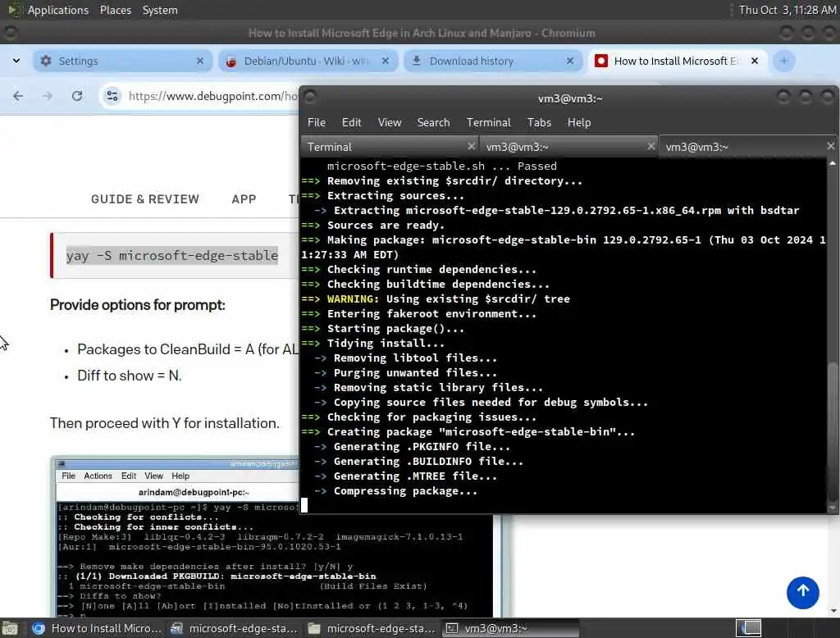Screen dimensions: 840x638
Task: Click the terminal vertical scrollbar thumb
Action: tap(832, 431)
